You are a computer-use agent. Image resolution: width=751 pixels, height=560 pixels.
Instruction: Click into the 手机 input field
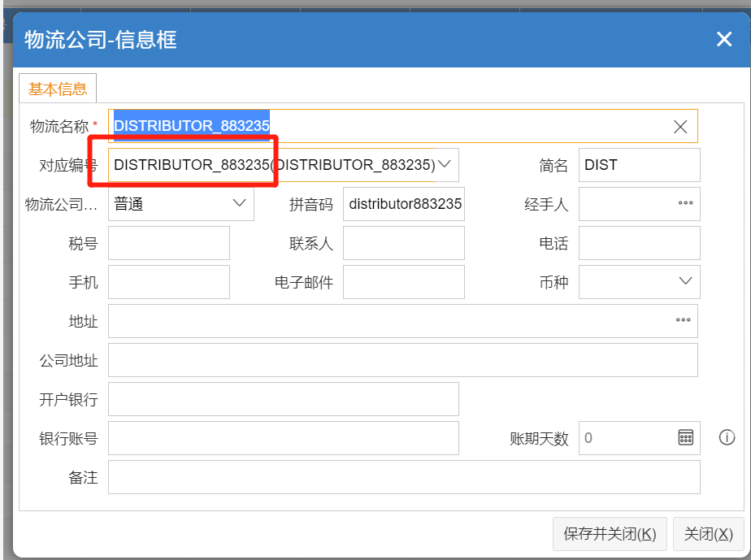point(168,282)
